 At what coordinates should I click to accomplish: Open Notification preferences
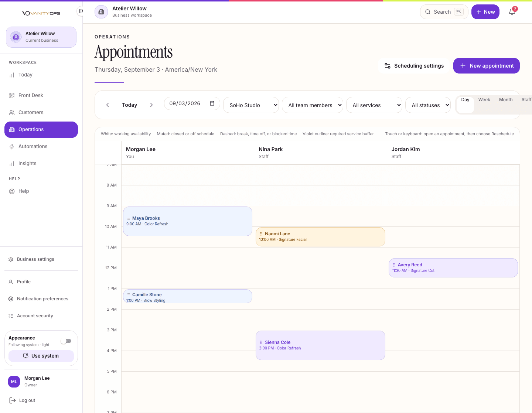[x=41, y=299]
